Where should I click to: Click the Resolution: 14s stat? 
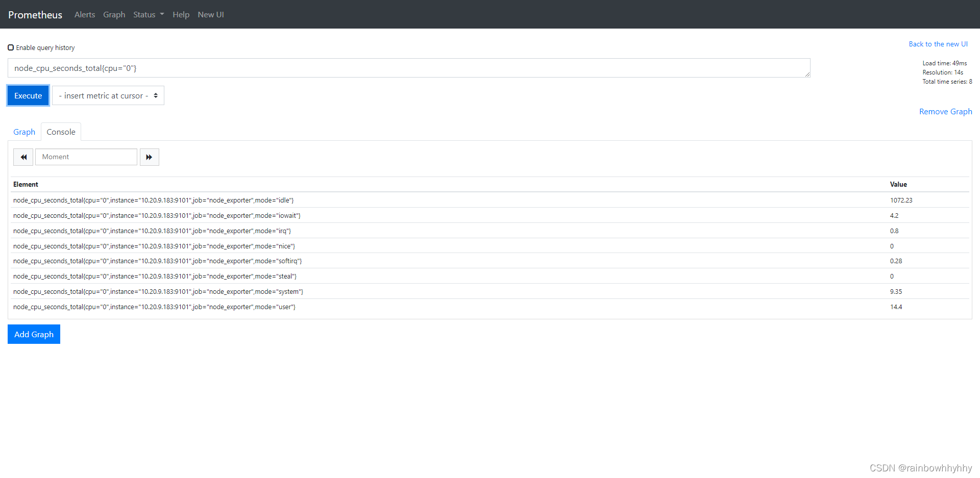point(943,72)
